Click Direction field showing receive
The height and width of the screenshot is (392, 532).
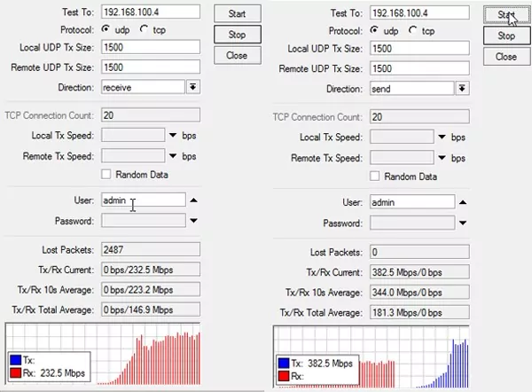(x=143, y=87)
